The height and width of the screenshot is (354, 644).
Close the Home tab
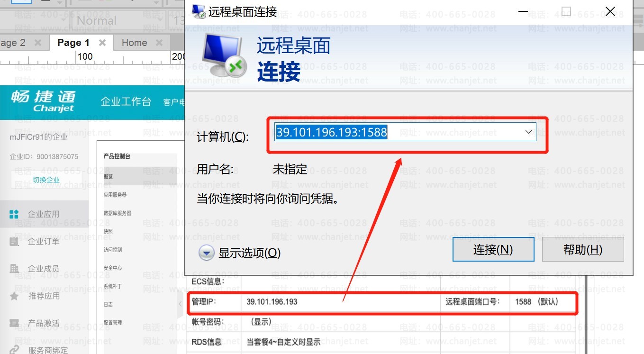click(x=159, y=43)
